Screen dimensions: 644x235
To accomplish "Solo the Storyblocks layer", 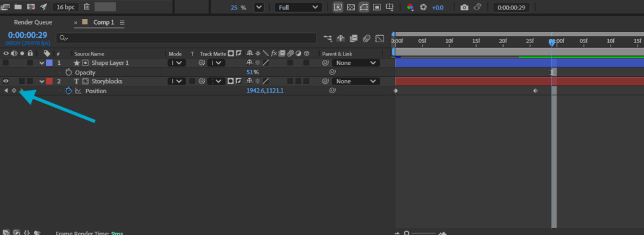I will (22, 81).
